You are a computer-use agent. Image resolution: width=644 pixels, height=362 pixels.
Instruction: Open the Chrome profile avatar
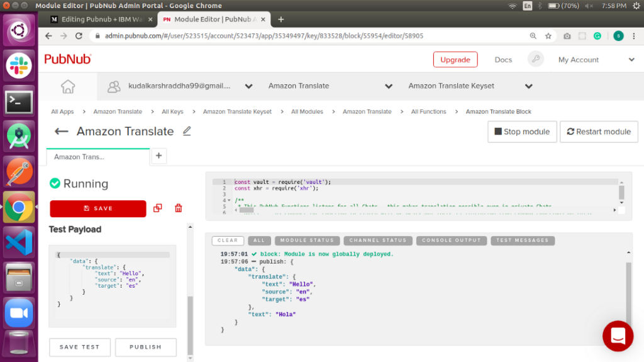click(x=618, y=36)
